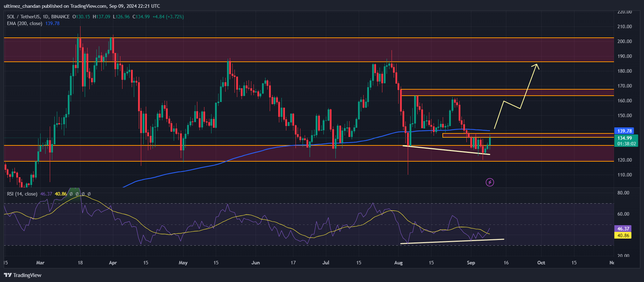Image resolution: width=644 pixels, height=282 pixels.
Task: Click the yellow 40.86 RSI average tag
Action: click(x=623, y=235)
